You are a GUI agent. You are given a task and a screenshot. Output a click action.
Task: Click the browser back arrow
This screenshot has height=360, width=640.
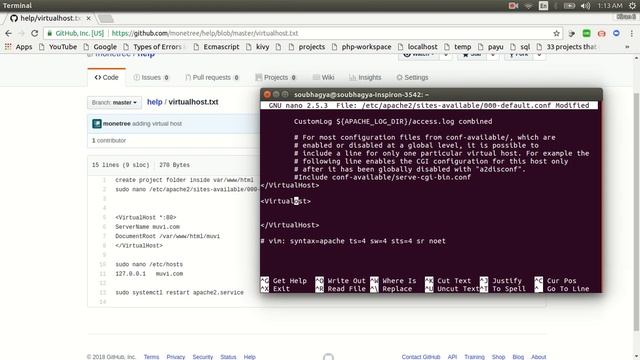tap(8, 33)
